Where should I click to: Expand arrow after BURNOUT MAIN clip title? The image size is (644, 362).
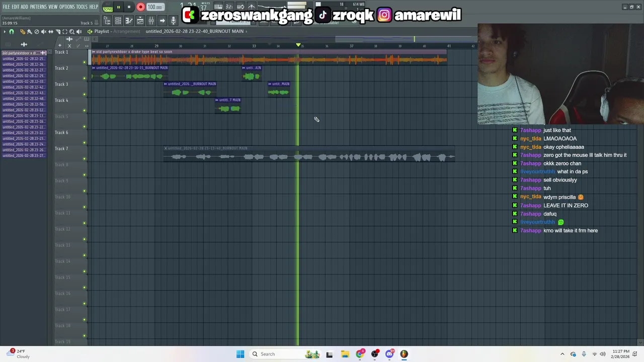tap(246, 31)
